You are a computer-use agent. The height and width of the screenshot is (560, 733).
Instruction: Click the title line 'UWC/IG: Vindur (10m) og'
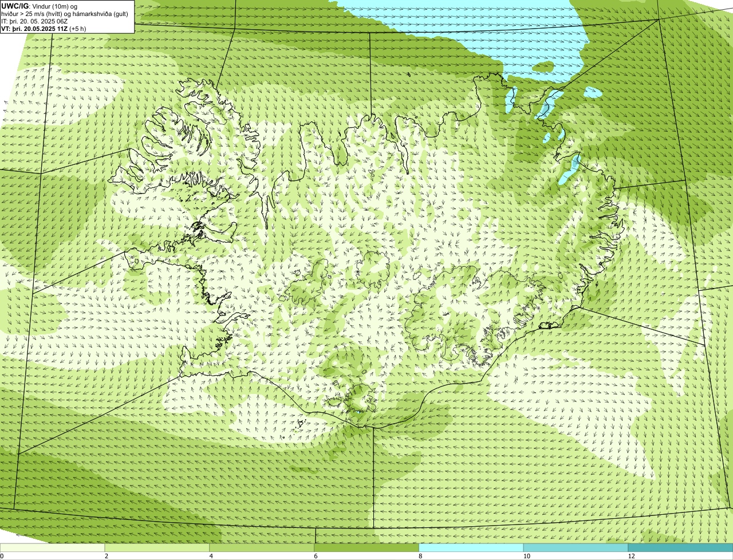pyautogui.click(x=39, y=6)
